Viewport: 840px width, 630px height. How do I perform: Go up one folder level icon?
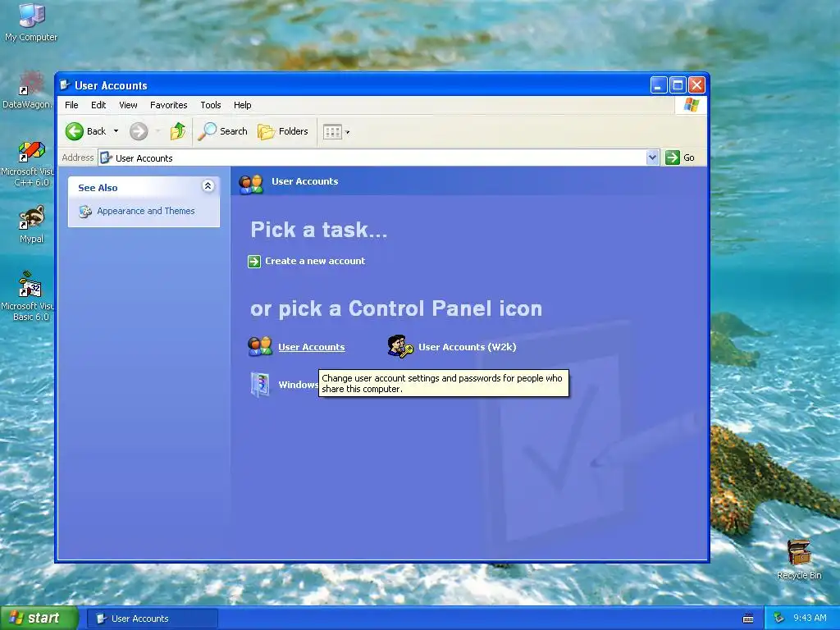coord(178,131)
